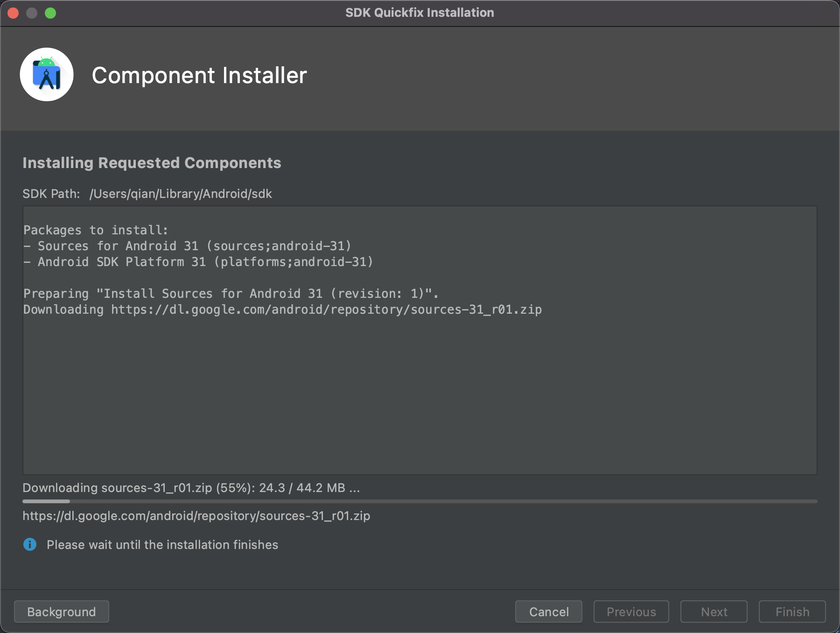Cancel the SDK installation
Viewport: 840px width, 633px height.
tap(549, 612)
